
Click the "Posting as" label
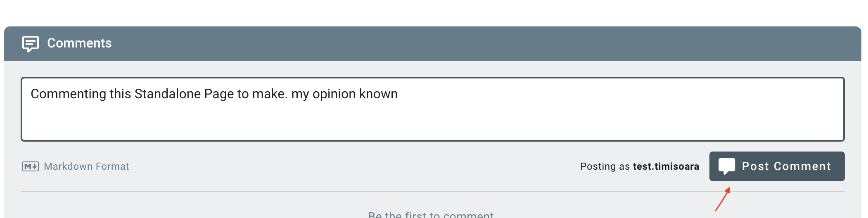coord(605,166)
